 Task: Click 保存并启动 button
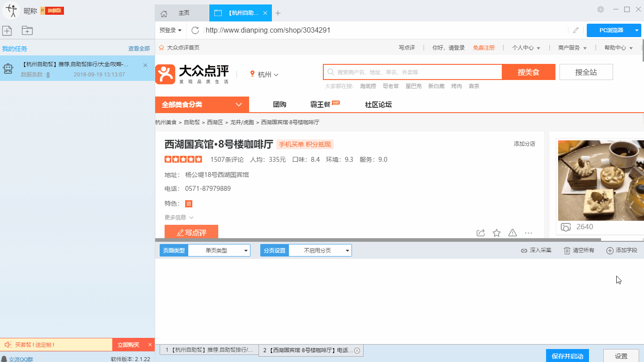click(x=568, y=356)
